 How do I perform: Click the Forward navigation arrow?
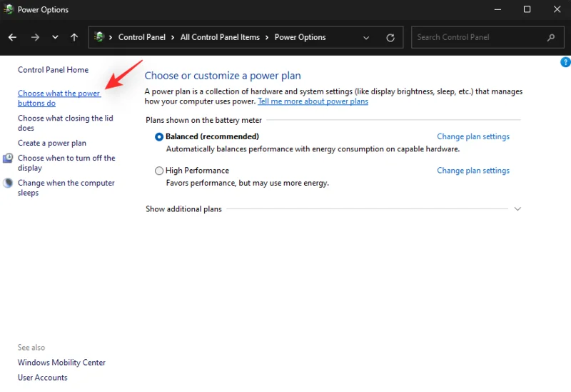coord(35,37)
